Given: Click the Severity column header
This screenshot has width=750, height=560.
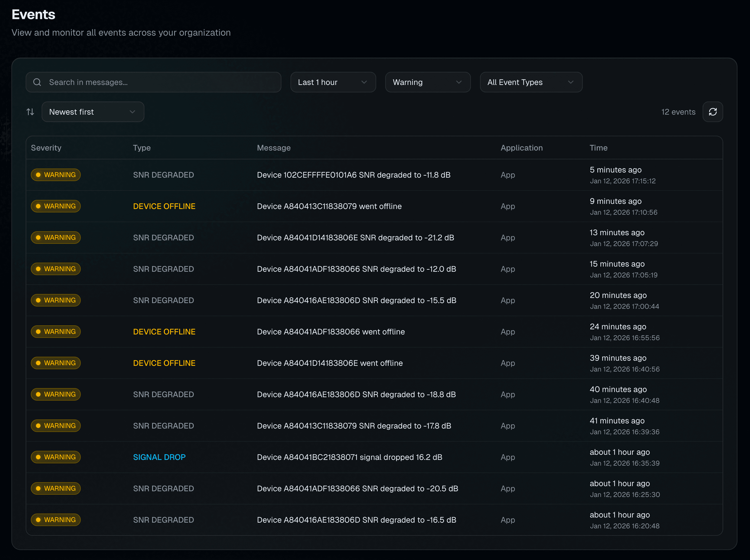Looking at the screenshot, I should pyautogui.click(x=46, y=148).
